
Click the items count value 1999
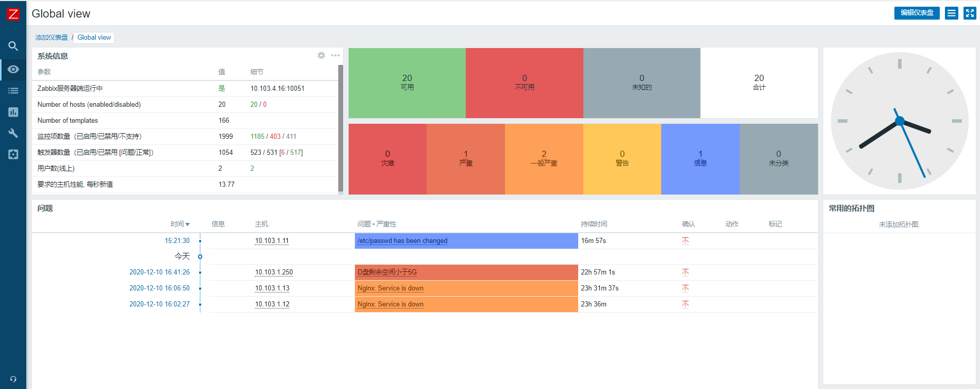point(225,137)
